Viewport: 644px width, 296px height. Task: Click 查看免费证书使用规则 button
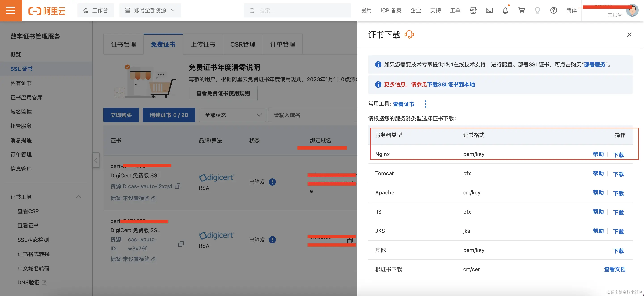223,93
